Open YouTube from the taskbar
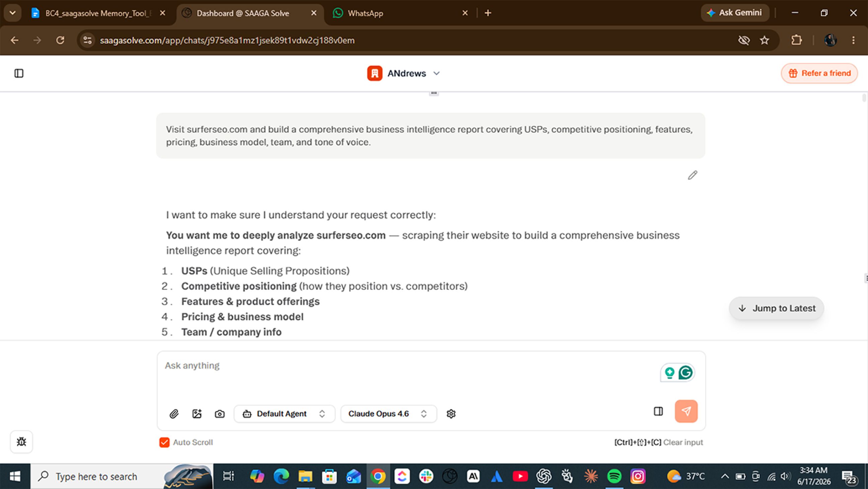The width and height of the screenshot is (868, 489). (520, 476)
